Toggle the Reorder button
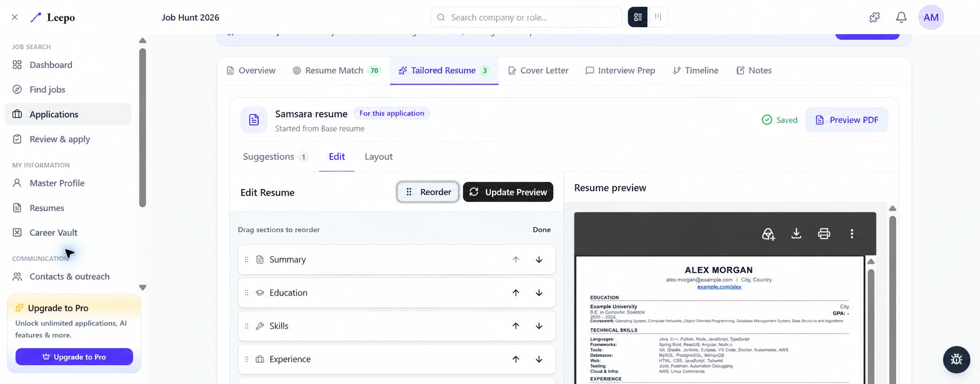Image resolution: width=980 pixels, height=384 pixels. point(428,192)
